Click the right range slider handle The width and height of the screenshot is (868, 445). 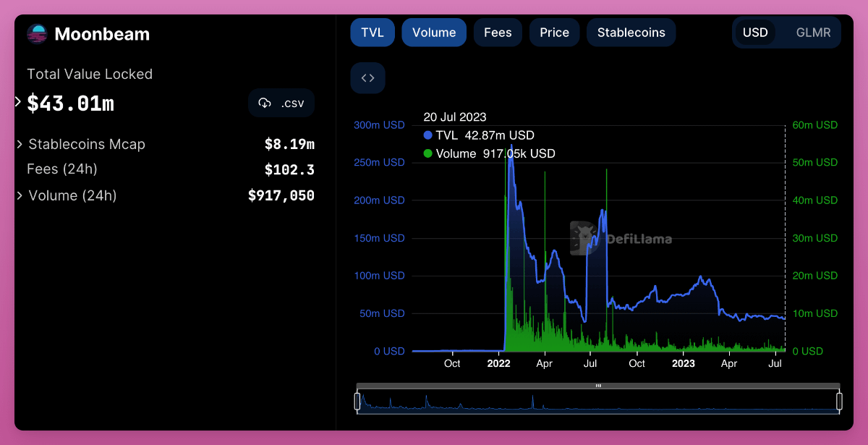[x=840, y=401]
